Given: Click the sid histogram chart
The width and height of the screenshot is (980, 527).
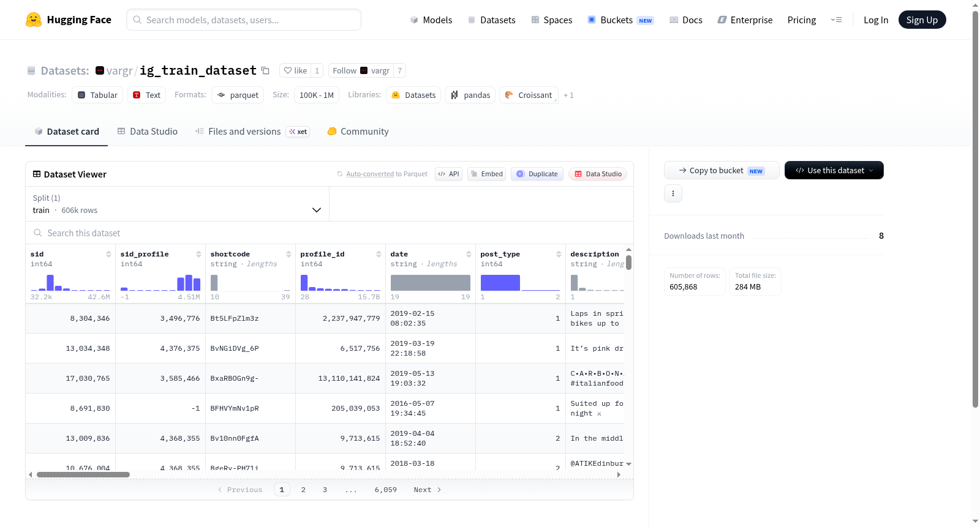Looking at the screenshot, I should (70, 282).
